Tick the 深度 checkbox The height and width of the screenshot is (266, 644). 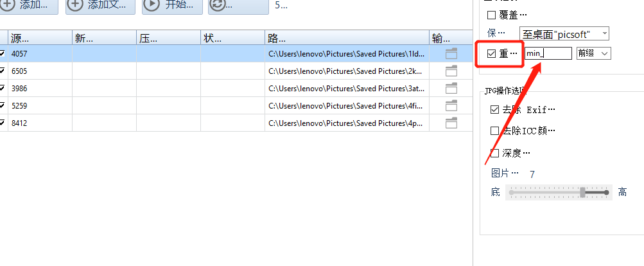click(x=494, y=153)
